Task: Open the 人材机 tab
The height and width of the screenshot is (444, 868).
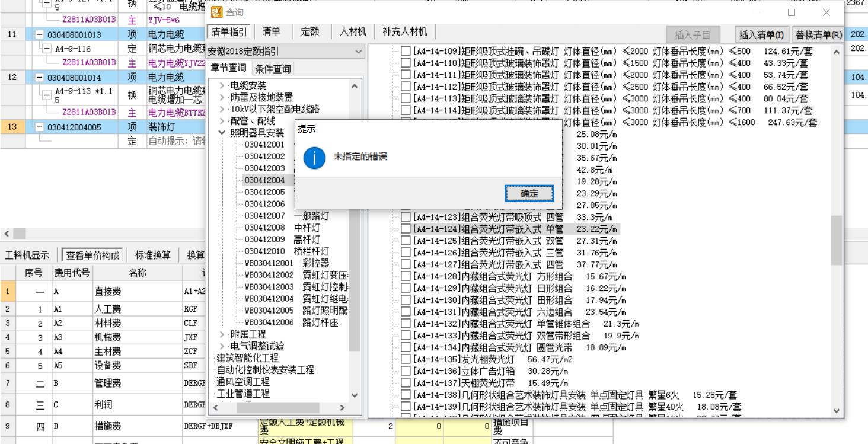Action: coord(353,31)
